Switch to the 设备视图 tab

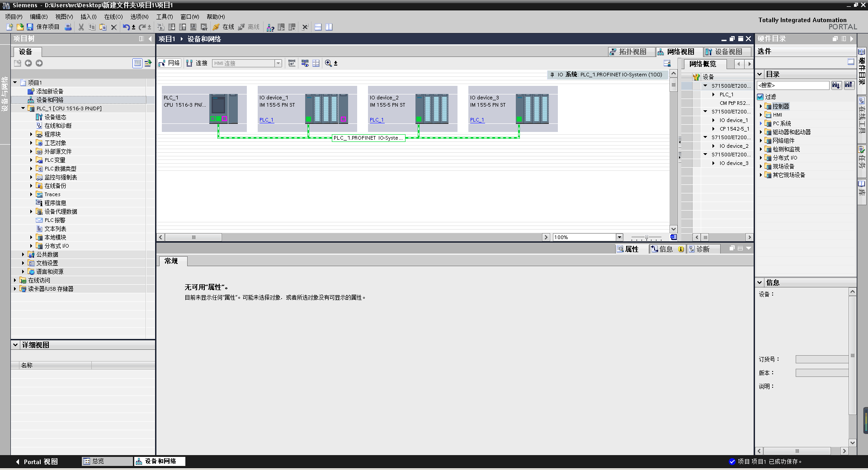[x=727, y=52]
